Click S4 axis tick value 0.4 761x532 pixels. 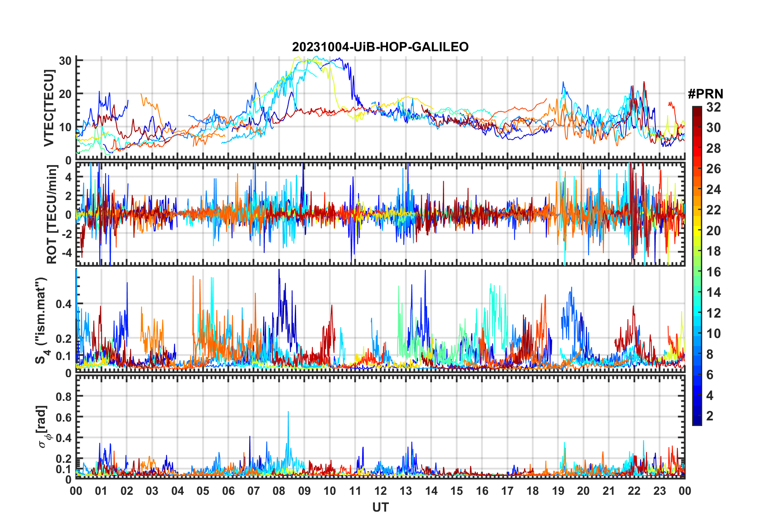(x=64, y=304)
